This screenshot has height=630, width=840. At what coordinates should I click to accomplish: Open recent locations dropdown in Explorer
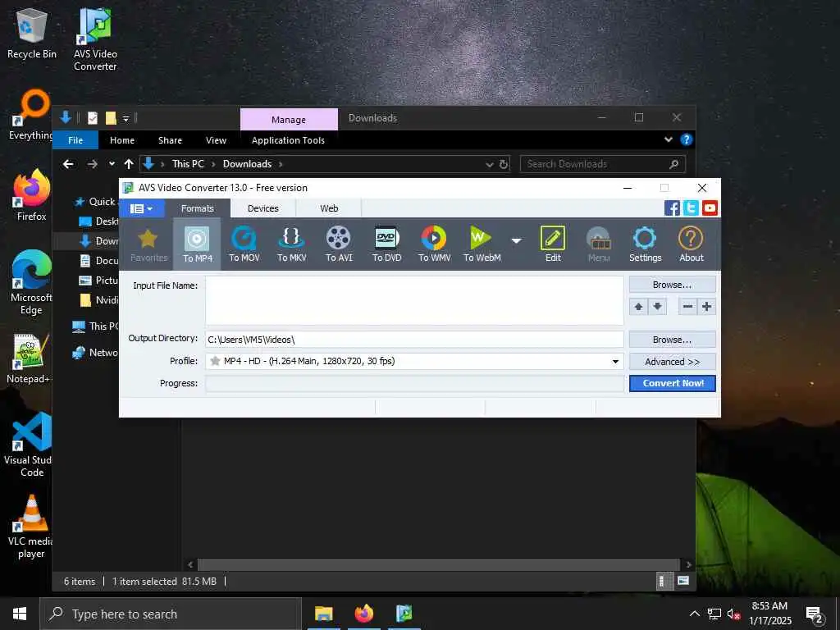tap(112, 164)
